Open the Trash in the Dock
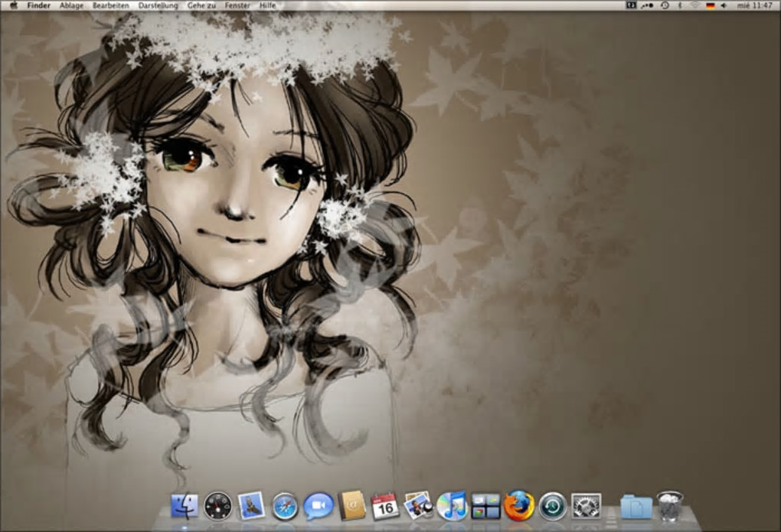The image size is (781, 532). click(x=670, y=506)
